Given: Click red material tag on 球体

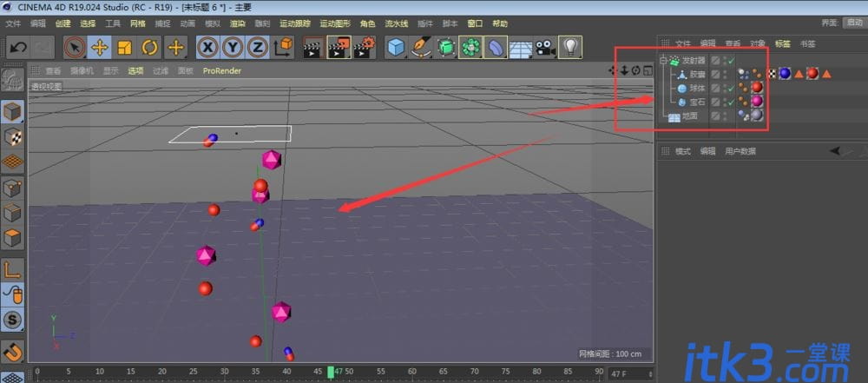Looking at the screenshot, I should (x=757, y=88).
